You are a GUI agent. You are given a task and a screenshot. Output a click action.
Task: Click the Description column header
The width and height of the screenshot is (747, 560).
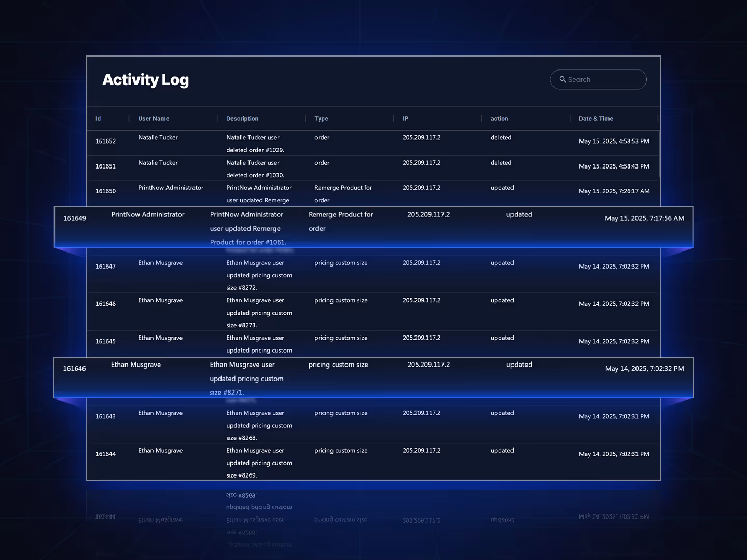242,118
